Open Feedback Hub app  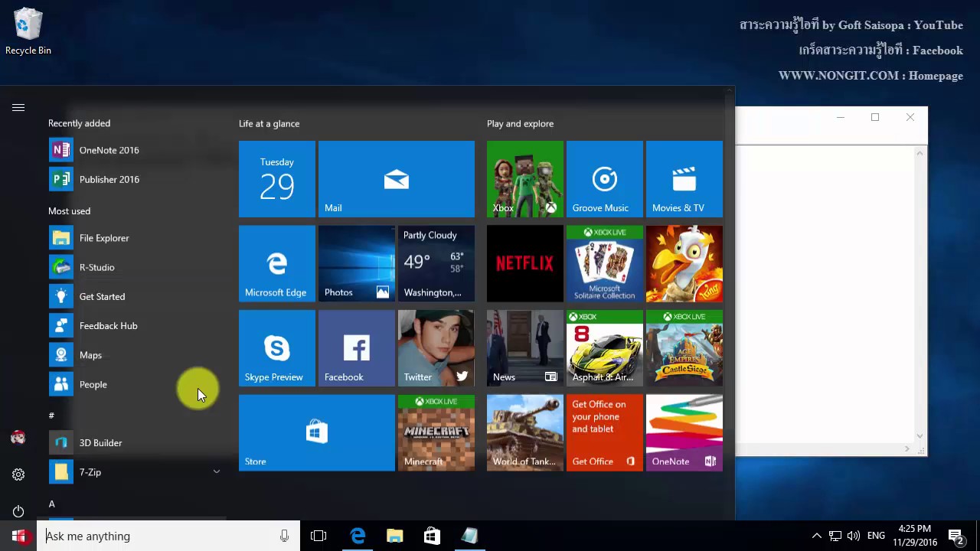click(137, 325)
